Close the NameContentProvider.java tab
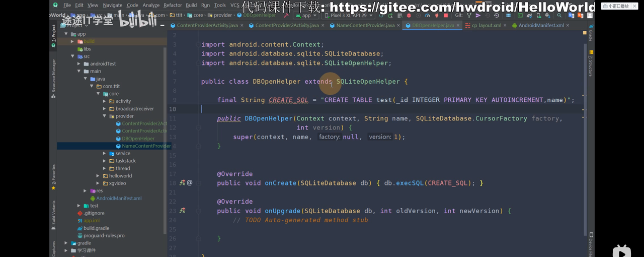The image size is (644, 257). (399, 25)
